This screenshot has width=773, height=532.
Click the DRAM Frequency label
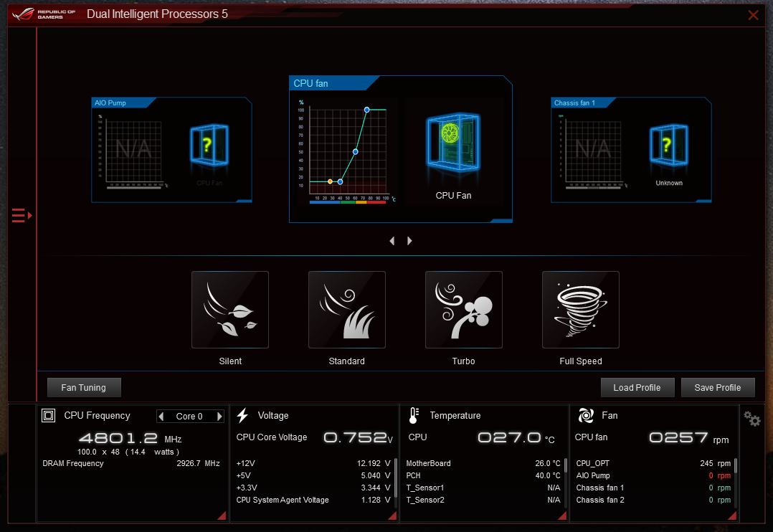click(x=73, y=463)
